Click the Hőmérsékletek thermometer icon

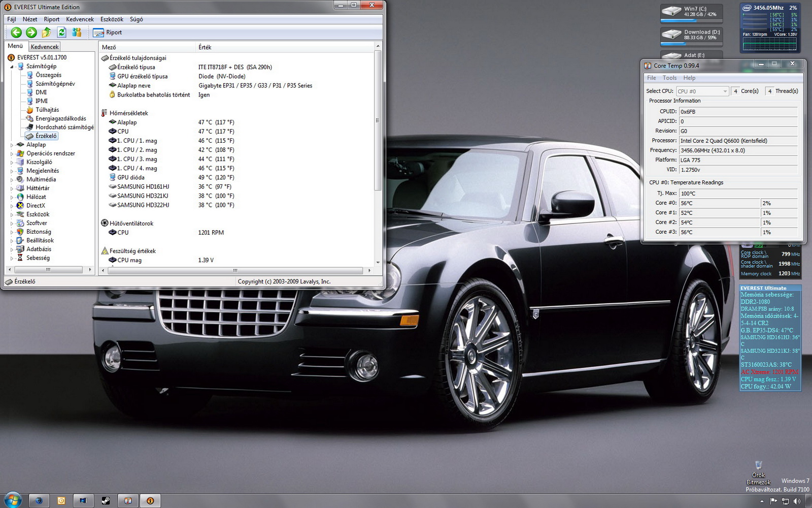[105, 113]
